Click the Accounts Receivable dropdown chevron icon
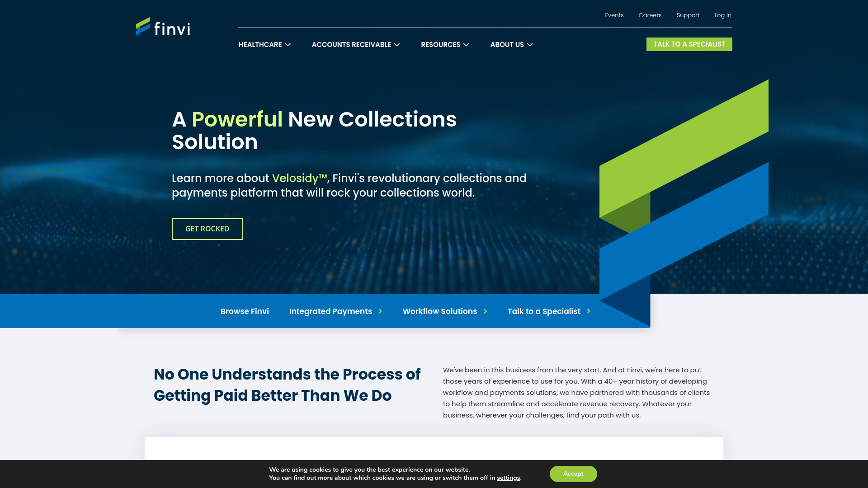Viewport: 868px width, 488px height. (x=397, y=45)
